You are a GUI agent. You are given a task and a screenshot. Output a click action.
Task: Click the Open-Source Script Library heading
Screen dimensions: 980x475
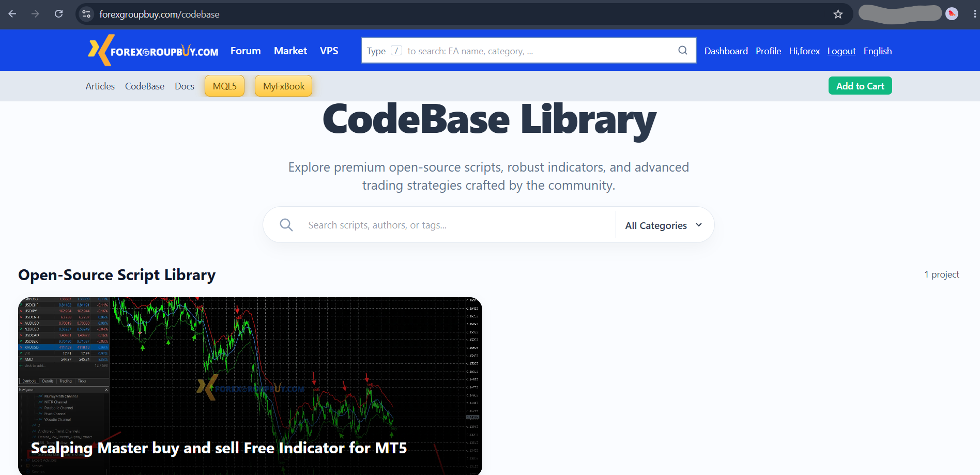click(117, 275)
